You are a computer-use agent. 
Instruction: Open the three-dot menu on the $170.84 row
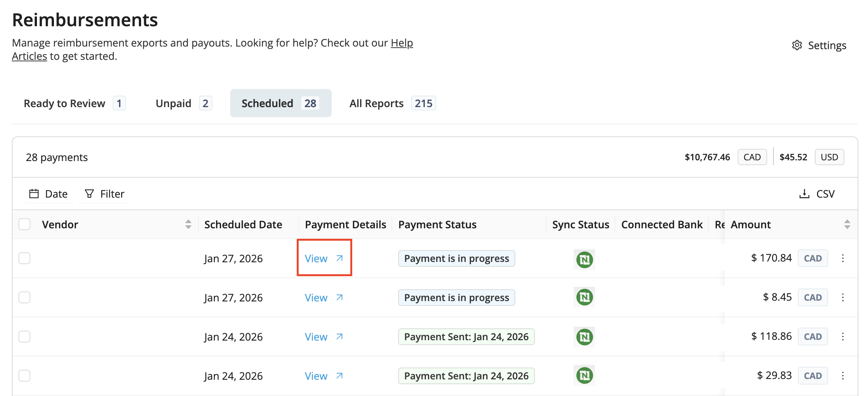click(843, 258)
